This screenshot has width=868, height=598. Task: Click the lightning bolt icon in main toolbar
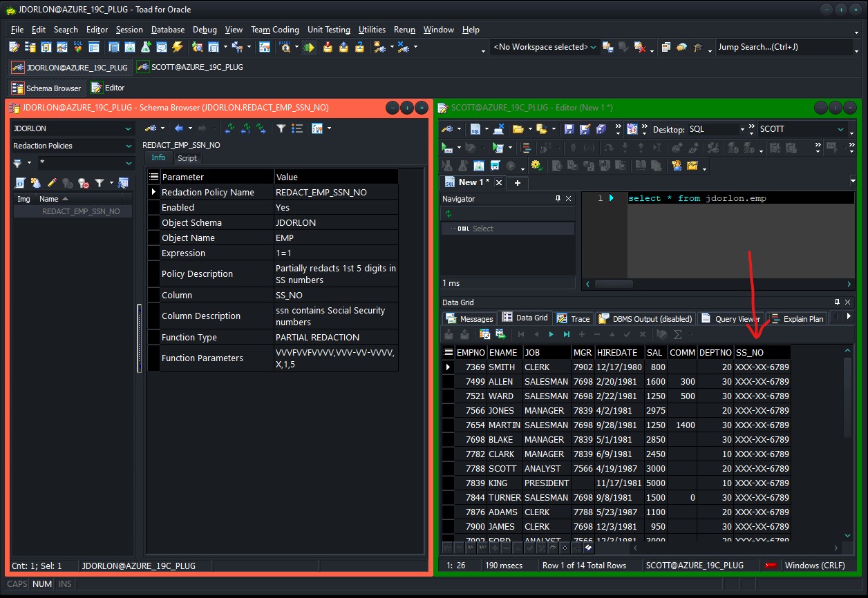pos(178,47)
